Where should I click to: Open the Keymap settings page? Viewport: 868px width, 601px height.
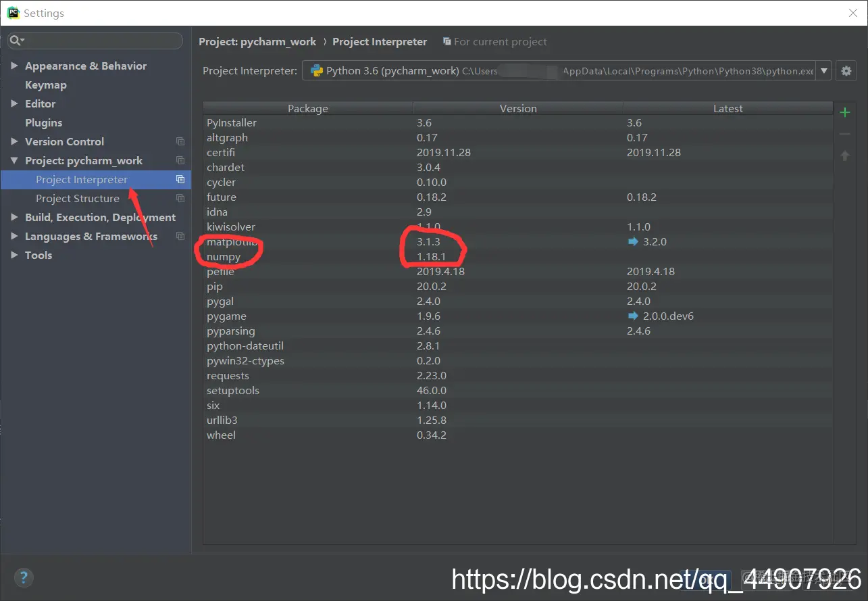[46, 85]
